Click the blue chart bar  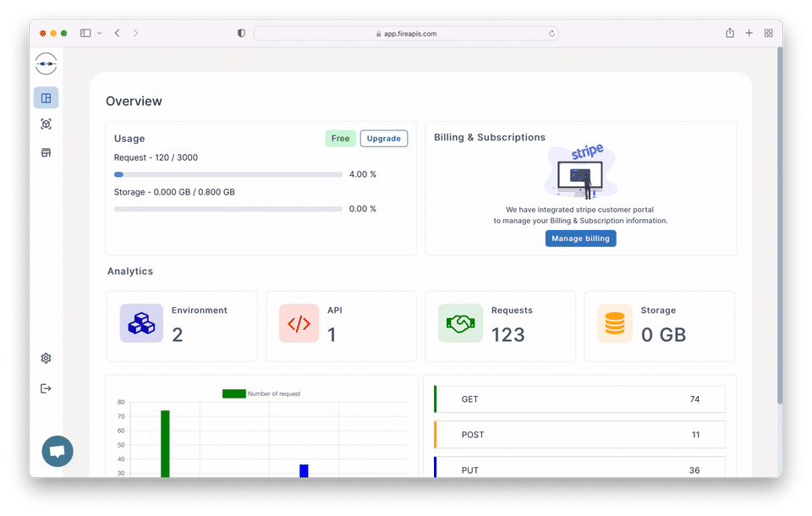click(304, 471)
